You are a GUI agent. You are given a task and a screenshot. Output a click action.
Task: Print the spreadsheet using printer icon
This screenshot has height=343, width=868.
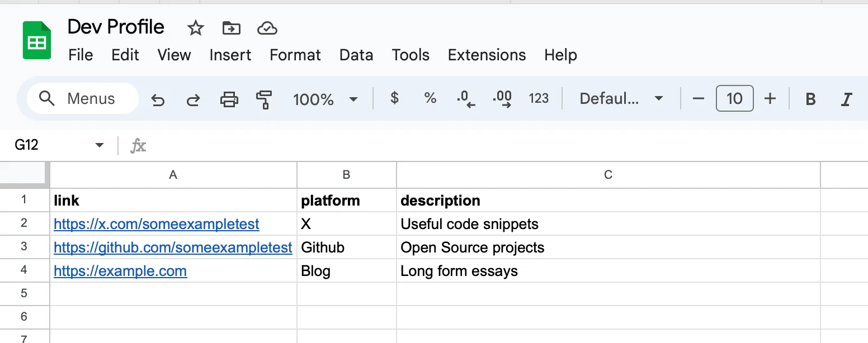[x=229, y=99]
